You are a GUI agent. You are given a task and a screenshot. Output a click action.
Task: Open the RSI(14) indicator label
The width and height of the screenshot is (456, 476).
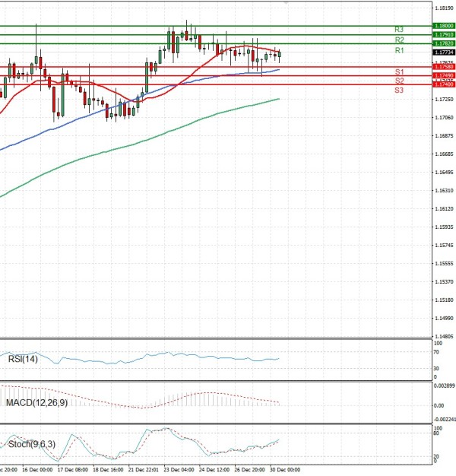pos(22,359)
